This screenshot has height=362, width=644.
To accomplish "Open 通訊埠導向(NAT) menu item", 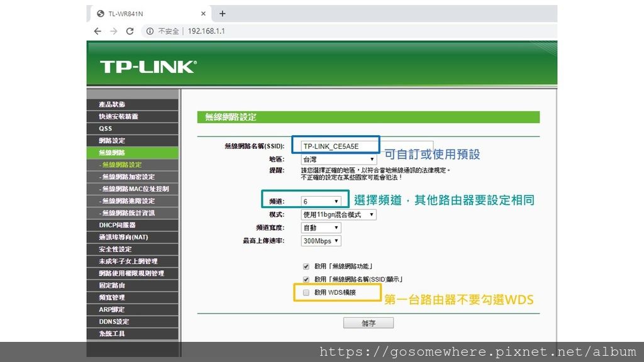I will pyautogui.click(x=133, y=237).
